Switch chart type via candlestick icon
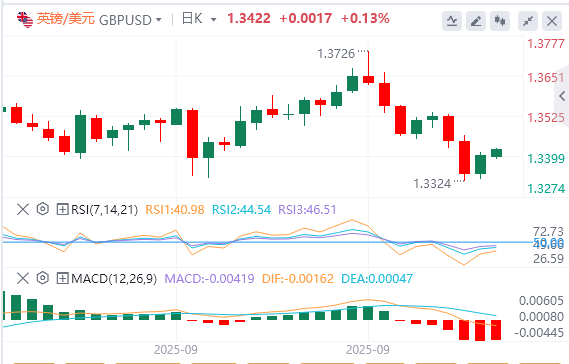Screen dimensions: 569x364 (x=500, y=21)
